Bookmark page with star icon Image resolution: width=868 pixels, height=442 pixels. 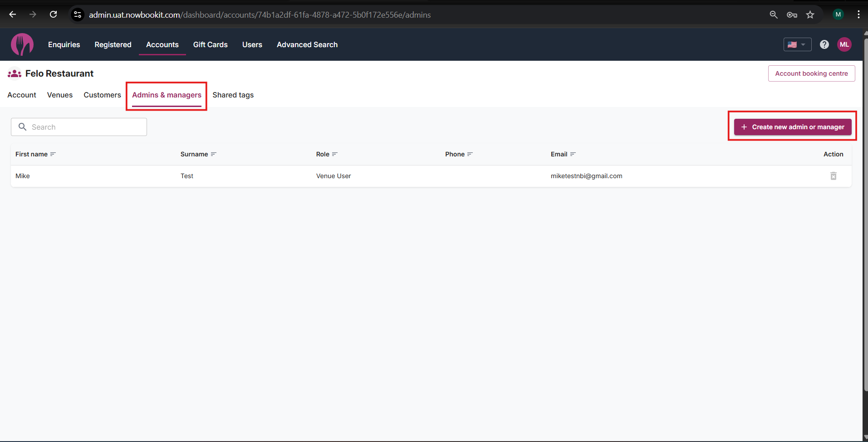click(810, 15)
